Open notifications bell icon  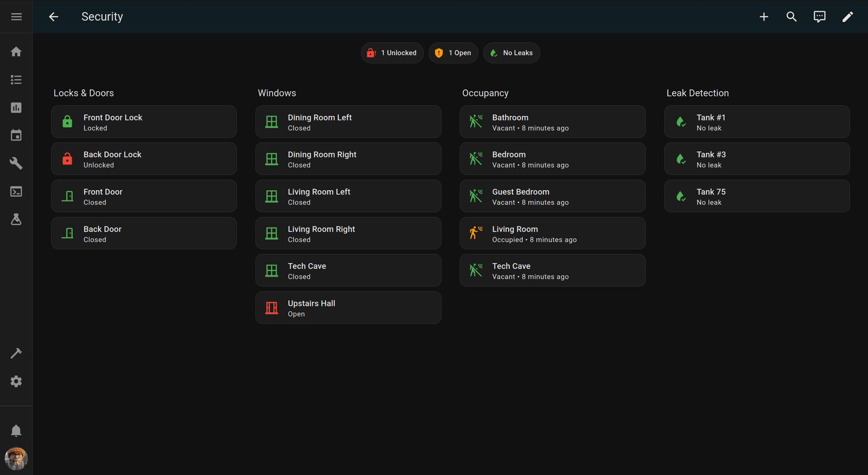pyautogui.click(x=16, y=431)
